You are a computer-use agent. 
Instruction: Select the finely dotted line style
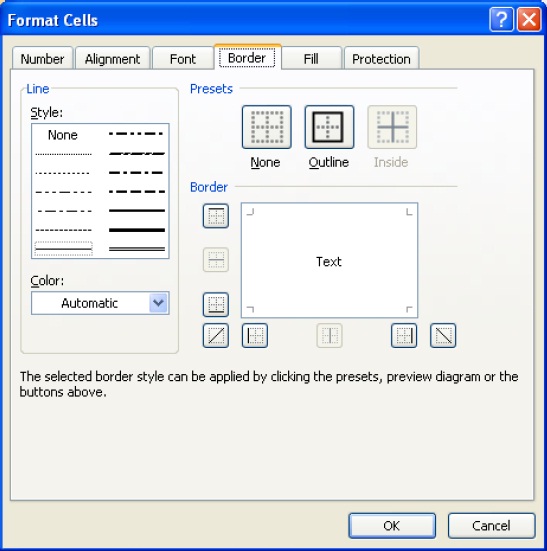(x=64, y=154)
